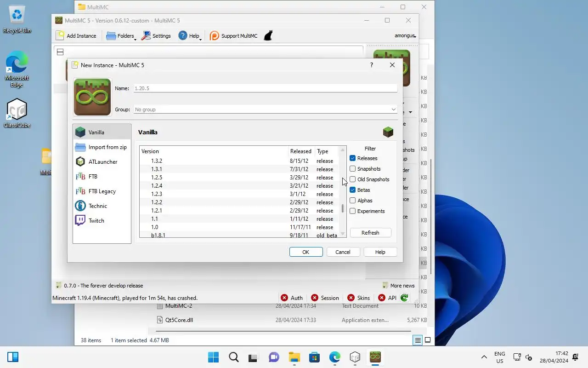
Task: Click the news headline 0.7.0 forever develop release
Action: click(x=103, y=286)
